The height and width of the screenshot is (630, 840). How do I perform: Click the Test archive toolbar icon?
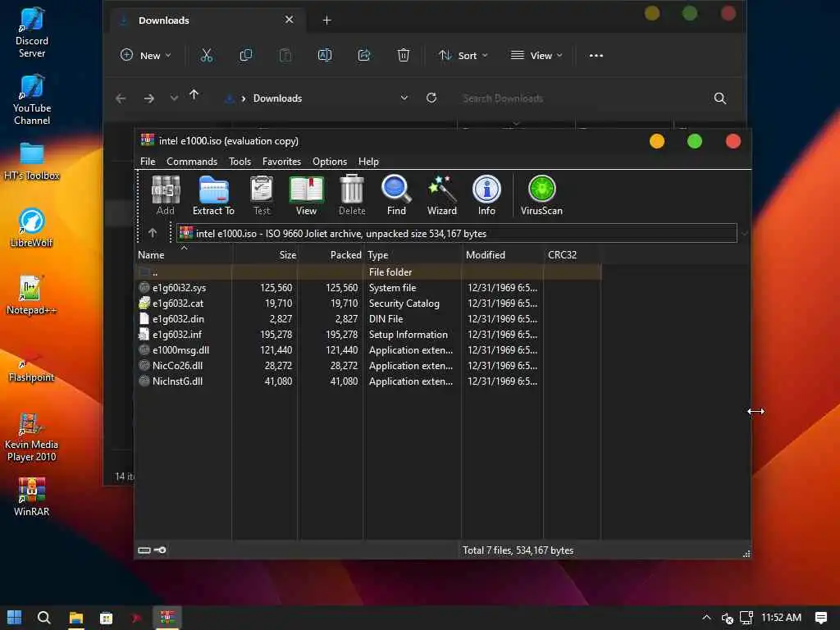(x=262, y=195)
